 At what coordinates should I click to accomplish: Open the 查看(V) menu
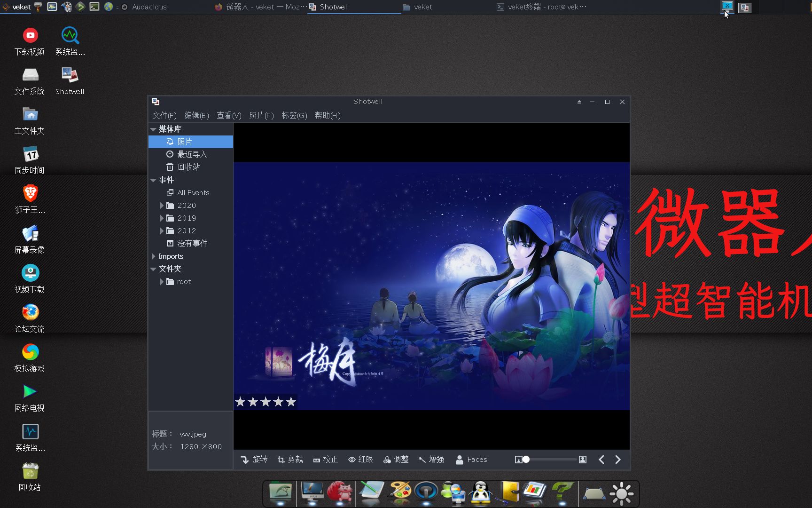pos(229,115)
